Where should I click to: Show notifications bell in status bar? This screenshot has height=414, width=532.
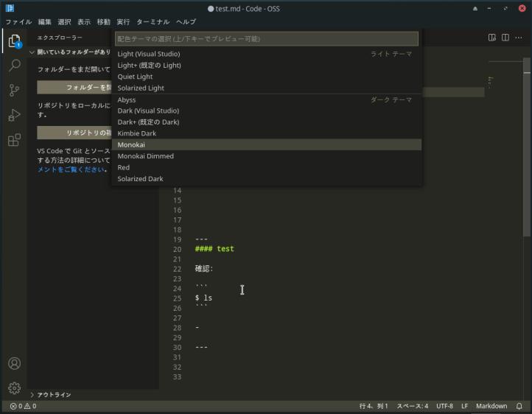519,406
